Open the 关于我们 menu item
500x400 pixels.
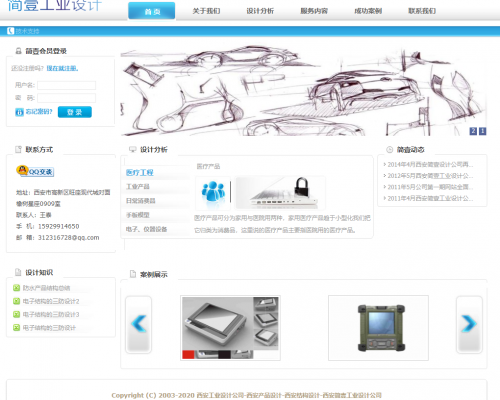pyautogui.click(x=206, y=11)
